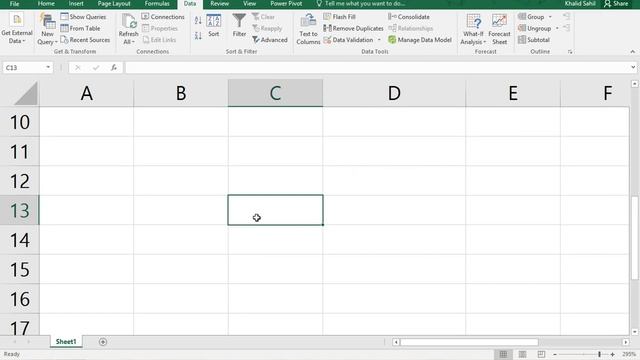Screen dimensions: 640x360
Task: Switch to the Insert tab
Action: click(76, 4)
